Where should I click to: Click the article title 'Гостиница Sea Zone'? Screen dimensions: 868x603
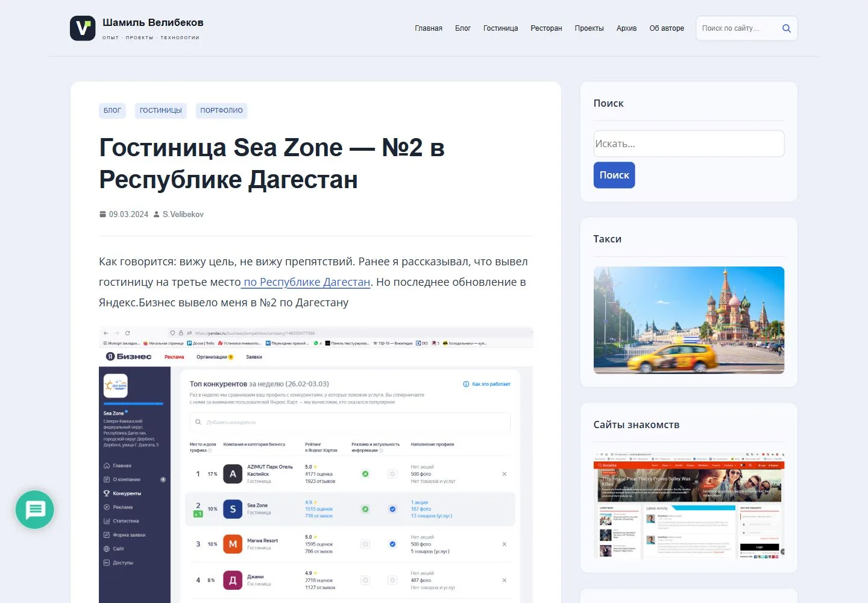point(272,163)
